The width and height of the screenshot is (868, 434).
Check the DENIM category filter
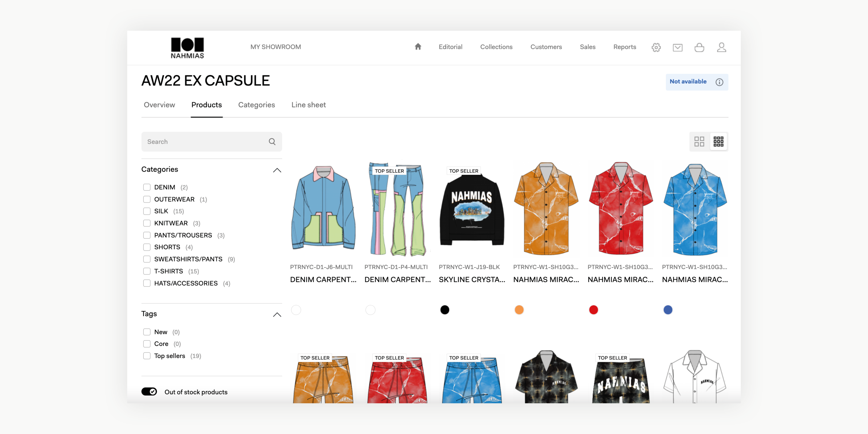[x=147, y=187]
